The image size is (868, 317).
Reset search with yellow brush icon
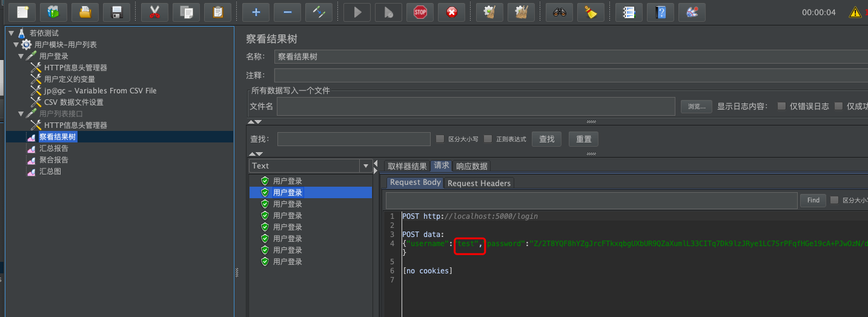(x=591, y=12)
